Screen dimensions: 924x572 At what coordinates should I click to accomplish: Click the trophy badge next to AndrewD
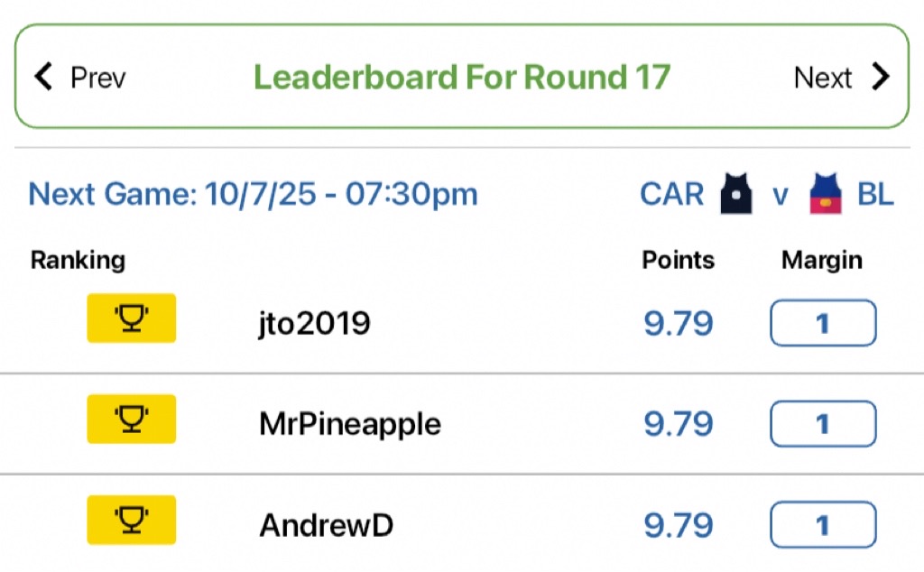pyautogui.click(x=132, y=520)
